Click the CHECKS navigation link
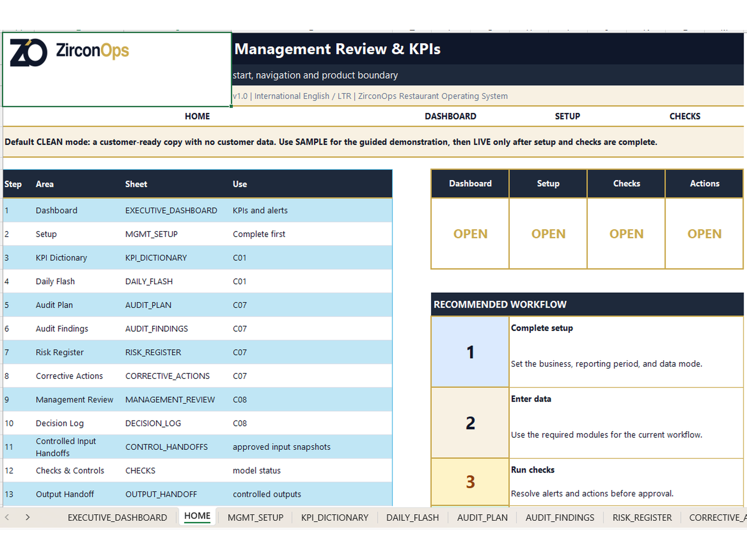747x560 pixels. (684, 116)
